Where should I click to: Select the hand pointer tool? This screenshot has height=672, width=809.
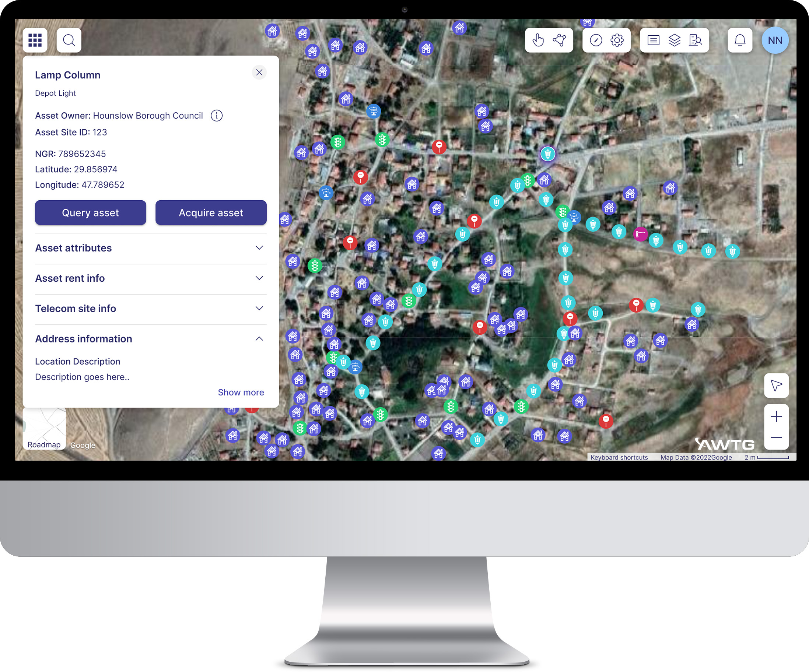click(x=538, y=40)
